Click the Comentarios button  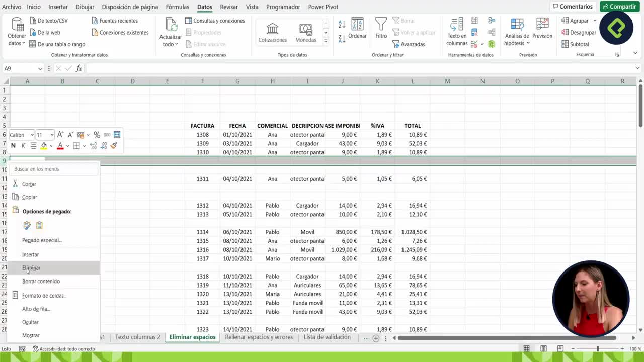click(x=573, y=7)
